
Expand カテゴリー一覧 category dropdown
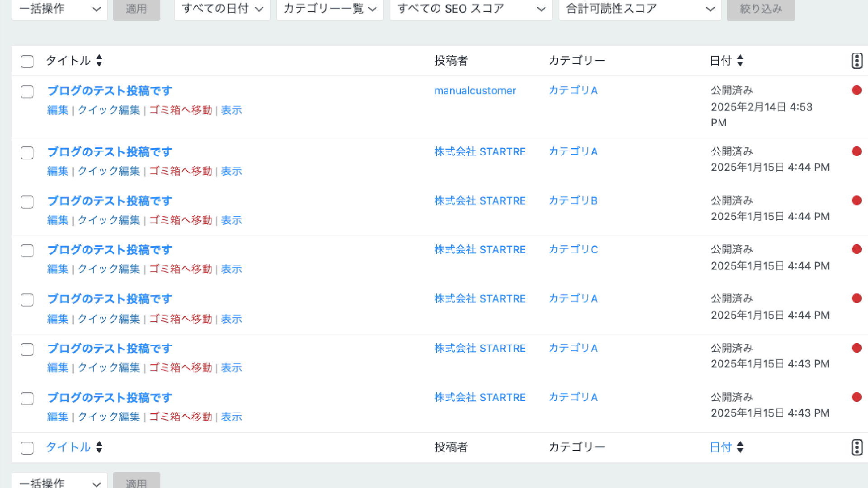329,9
